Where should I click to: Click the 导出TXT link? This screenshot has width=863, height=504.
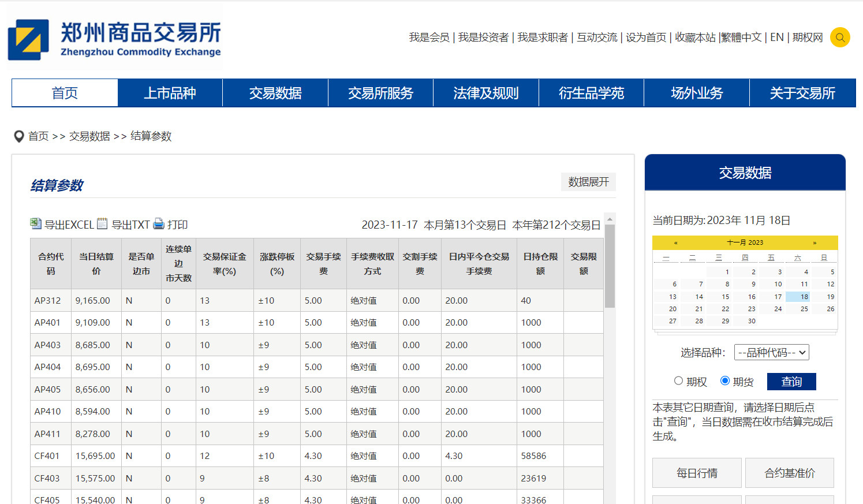[x=130, y=225]
